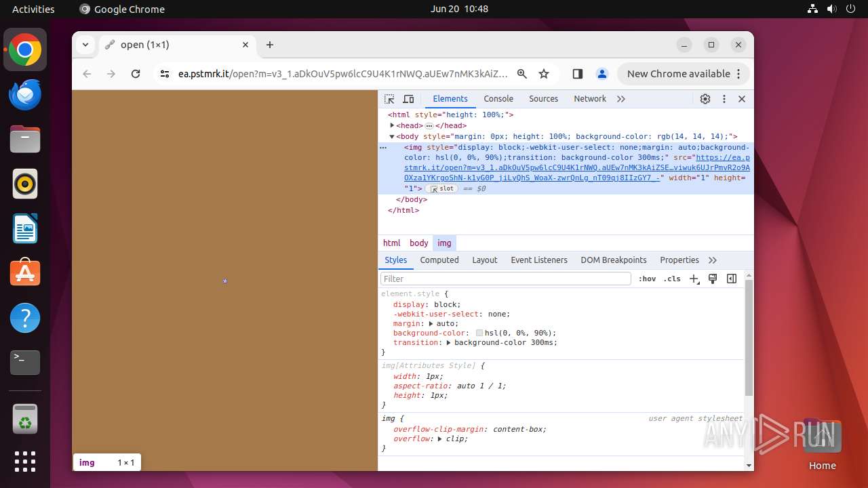Follow the img src URL link

(x=577, y=167)
